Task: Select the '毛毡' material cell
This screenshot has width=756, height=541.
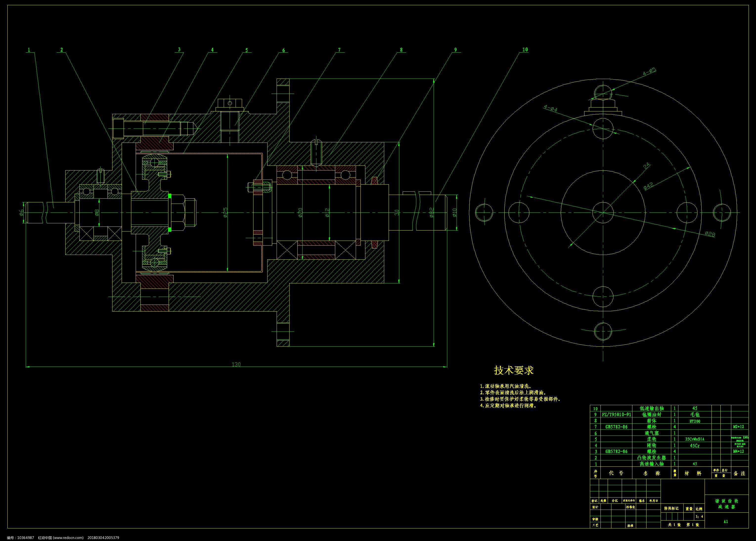Action: (x=695, y=415)
